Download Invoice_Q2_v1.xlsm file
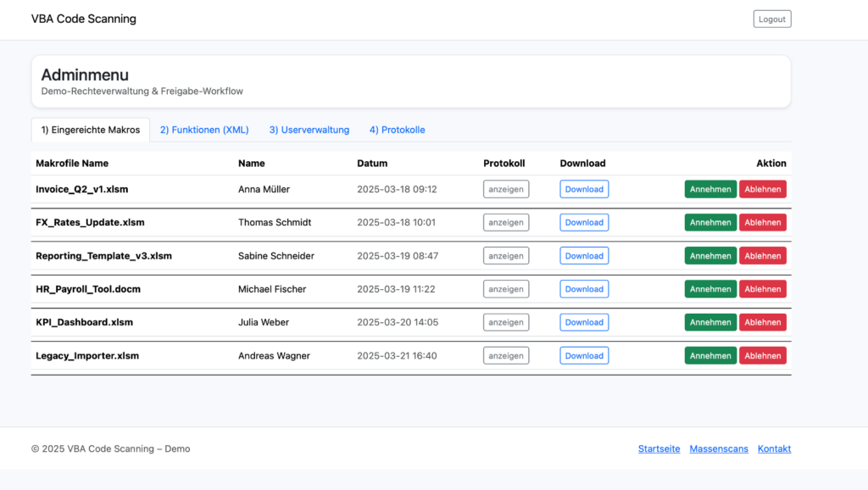Screen dimensions: 868x490 [x=584, y=189]
